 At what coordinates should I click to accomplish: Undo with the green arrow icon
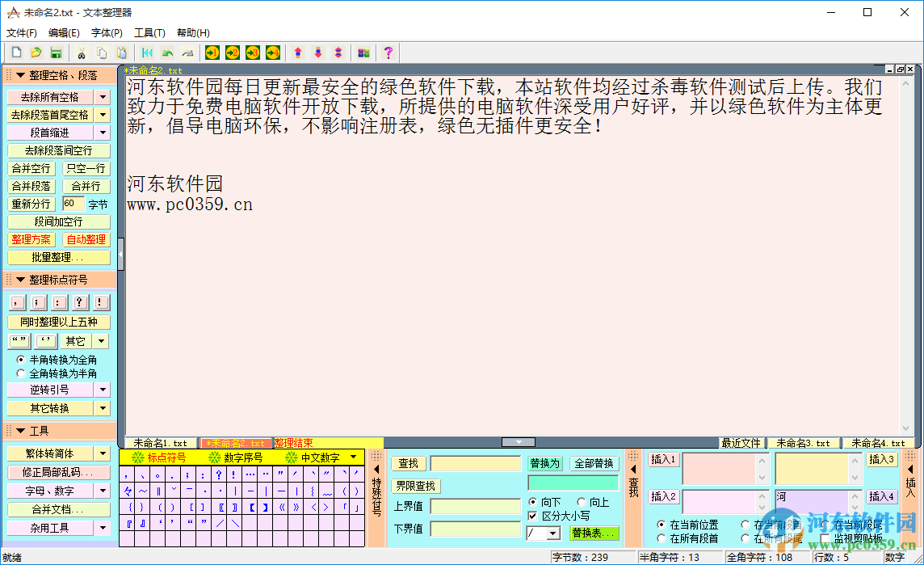[x=167, y=53]
